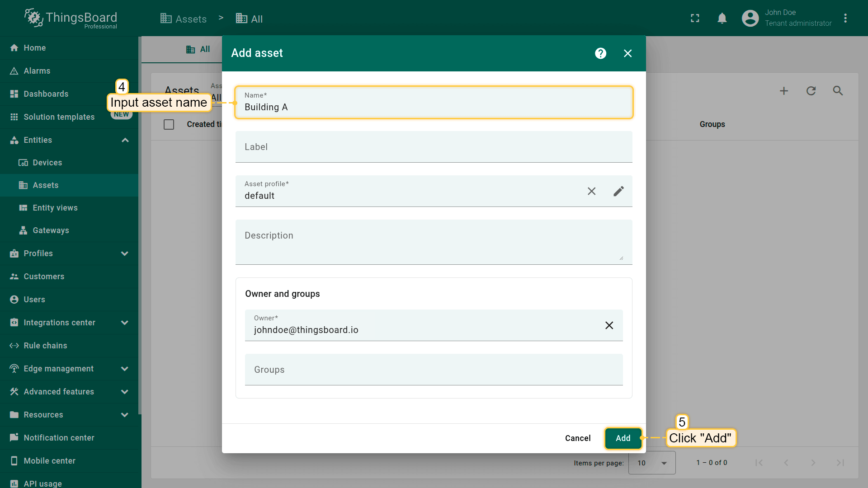Open the three-dot user menu
The width and height of the screenshot is (868, 488).
pyautogui.click(x=845, y=18)
